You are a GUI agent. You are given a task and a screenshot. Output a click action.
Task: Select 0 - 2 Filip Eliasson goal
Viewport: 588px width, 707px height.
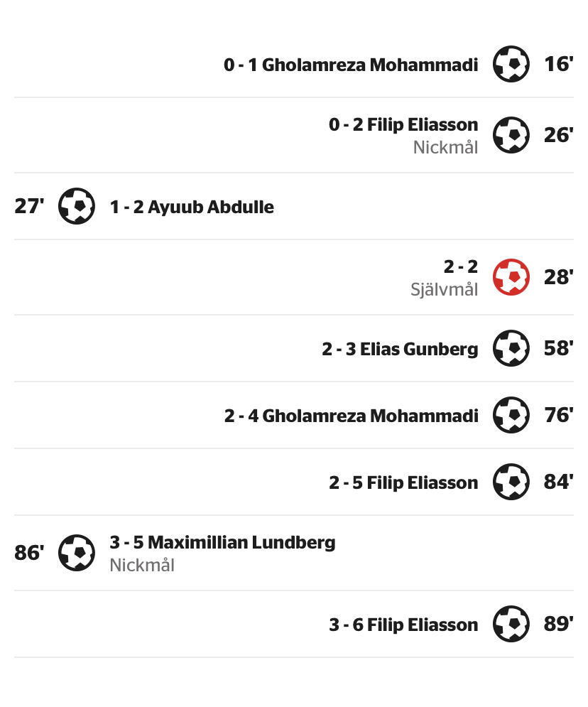403,125
